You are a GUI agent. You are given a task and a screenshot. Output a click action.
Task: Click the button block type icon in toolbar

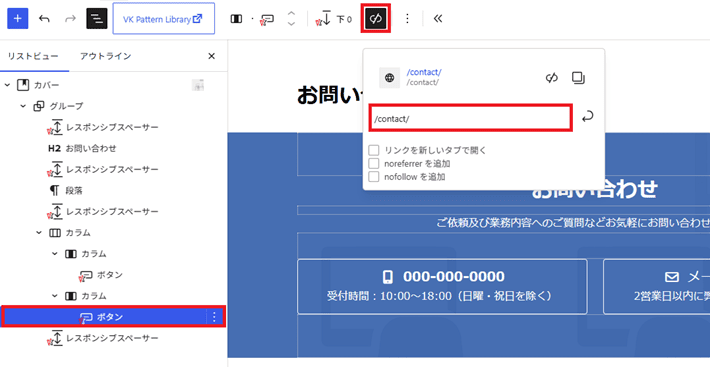[x=267, y=19]
